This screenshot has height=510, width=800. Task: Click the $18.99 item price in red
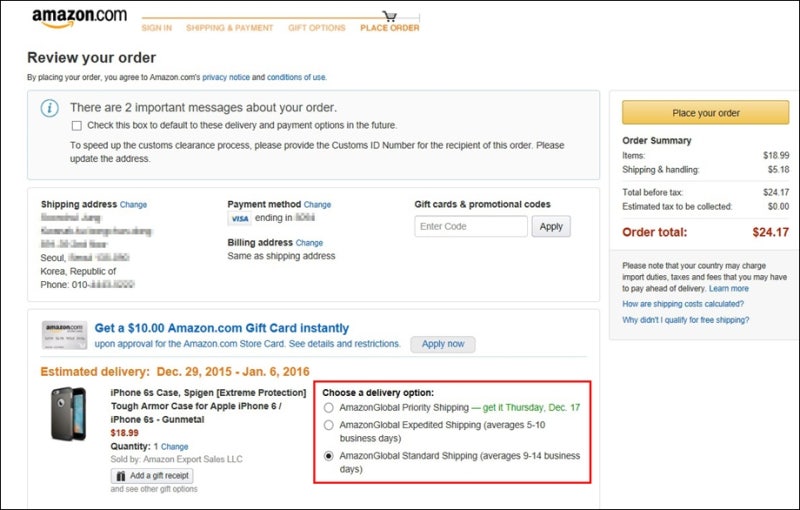124,433
